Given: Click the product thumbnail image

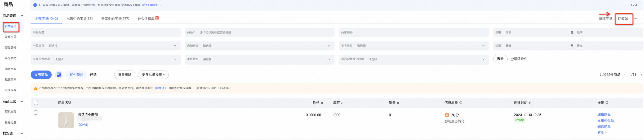Looking at the screenshot, I should 66,120.
